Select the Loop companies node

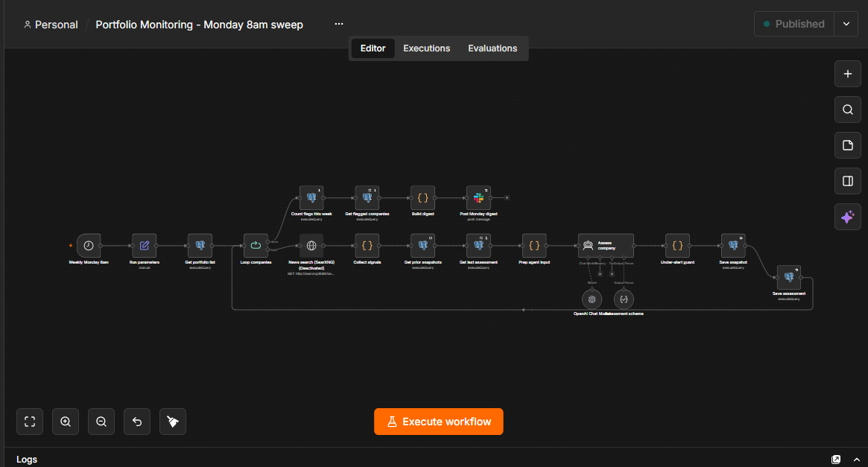pos(256,246)
